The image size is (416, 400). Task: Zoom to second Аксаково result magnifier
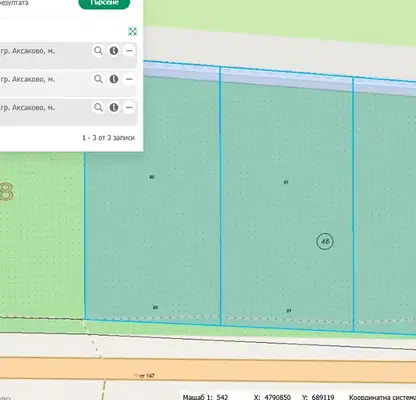coord(98,79)
